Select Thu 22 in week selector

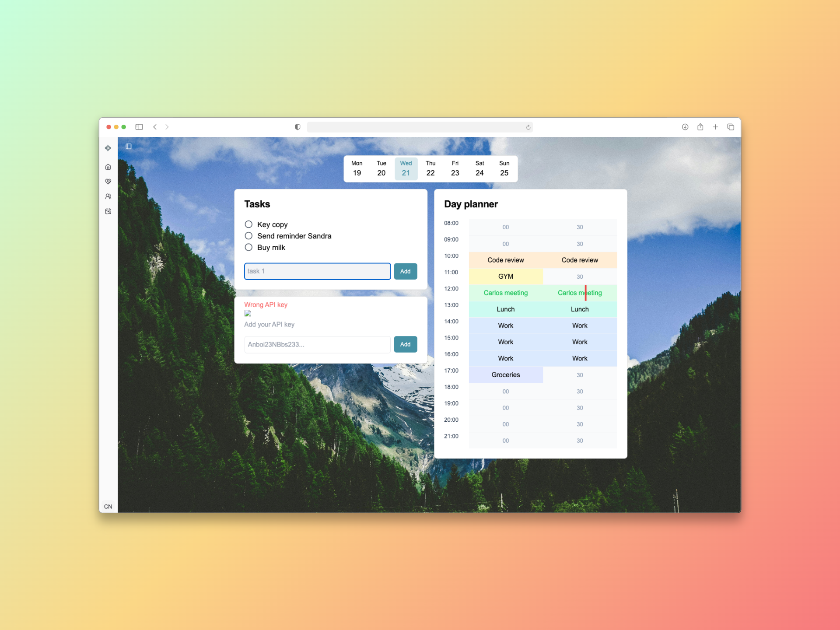[430, 168]
